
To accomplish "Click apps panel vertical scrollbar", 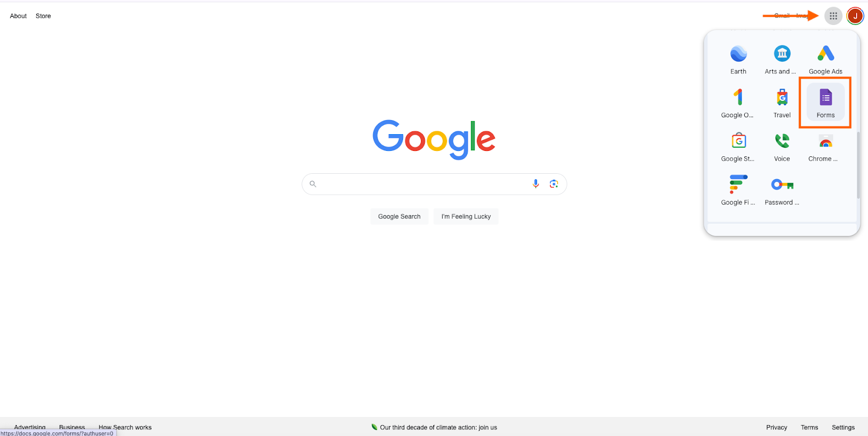I will coord(858,165).
